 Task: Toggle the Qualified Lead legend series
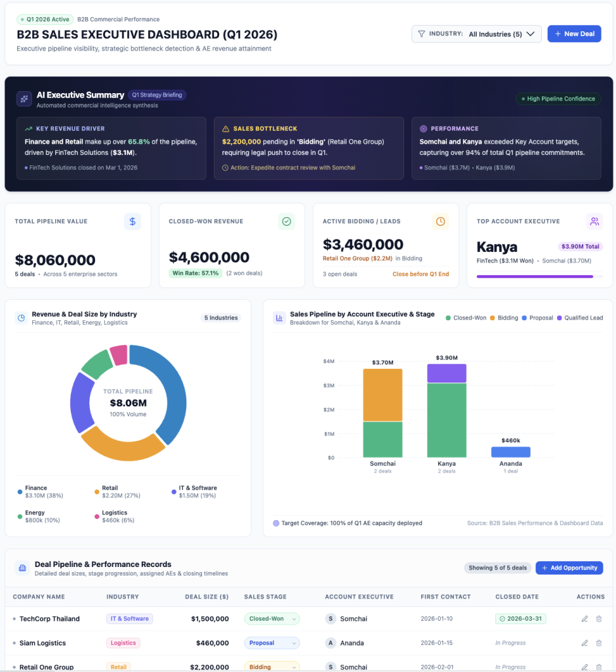click(580, 318)
